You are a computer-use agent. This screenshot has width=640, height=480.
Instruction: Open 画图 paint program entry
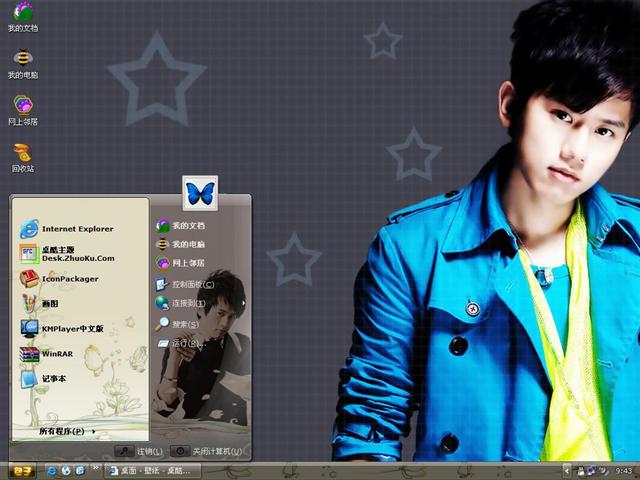tap(40, 304)
